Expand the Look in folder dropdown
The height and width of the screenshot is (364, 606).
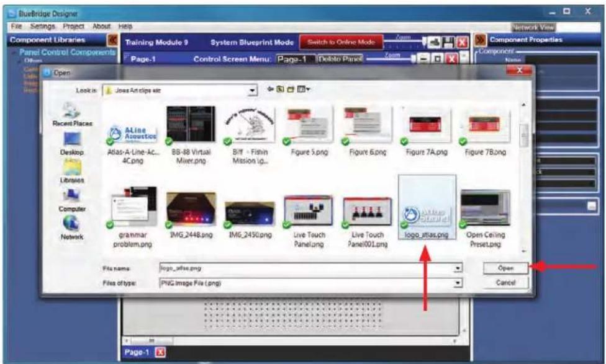pyautogui.click(x=252, y=91)
